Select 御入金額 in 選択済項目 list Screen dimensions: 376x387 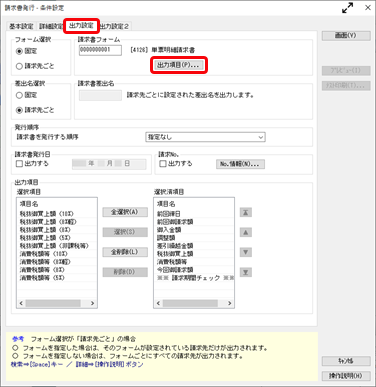194,230
